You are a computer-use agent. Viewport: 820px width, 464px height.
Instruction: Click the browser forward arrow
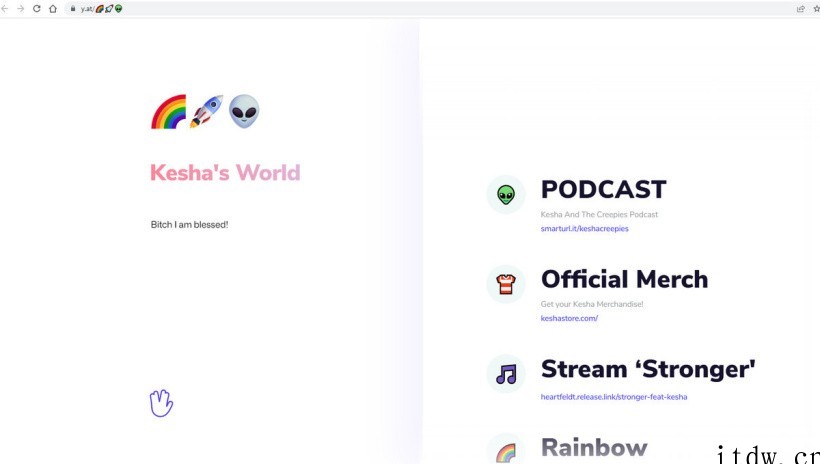[20, 9]
